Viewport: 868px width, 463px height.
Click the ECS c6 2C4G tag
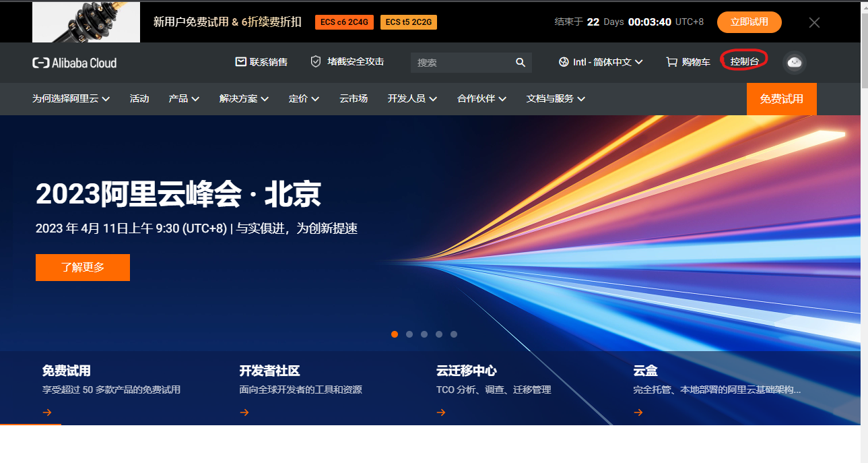[x=344, y=22]
